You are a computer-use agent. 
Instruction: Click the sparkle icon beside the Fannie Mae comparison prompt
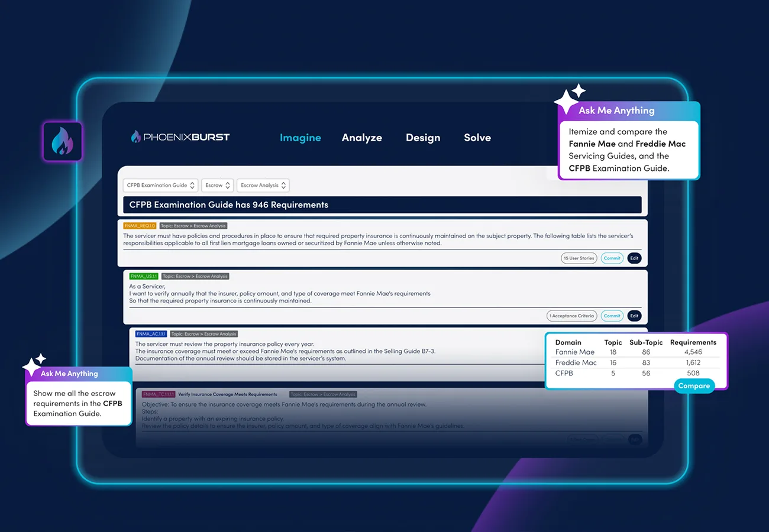click(x=570, y=99)
